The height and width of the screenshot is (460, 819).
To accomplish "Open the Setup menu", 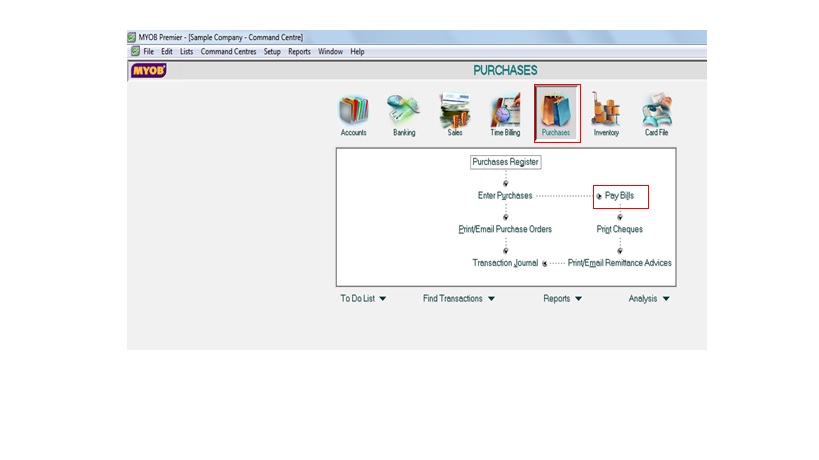I will coord(272,52).
